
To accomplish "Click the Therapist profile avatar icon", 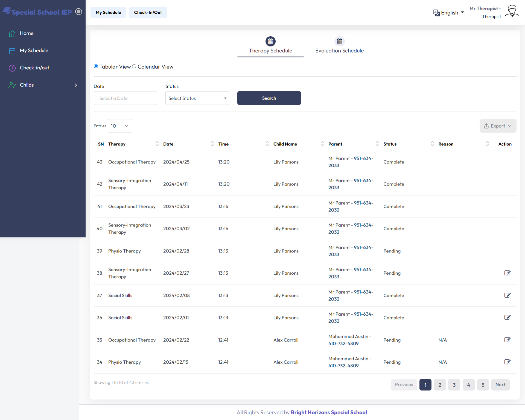I will click(x=512, y=12).
